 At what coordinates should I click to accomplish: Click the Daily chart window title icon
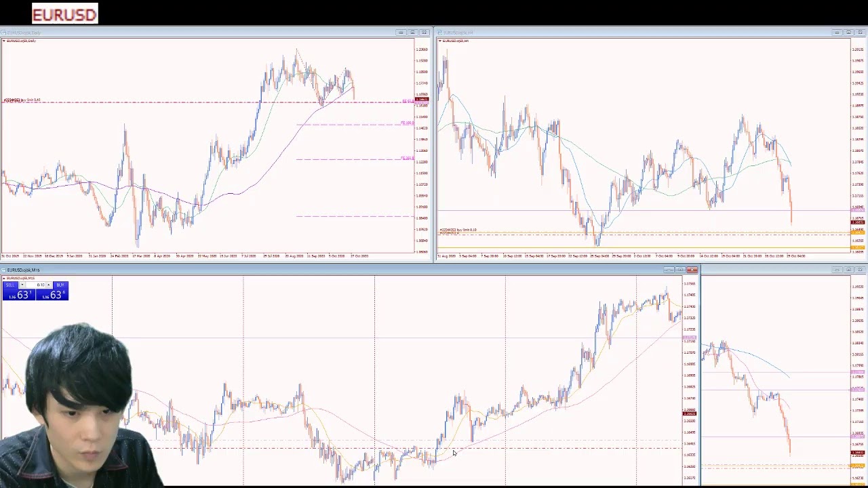pos(3,33)
